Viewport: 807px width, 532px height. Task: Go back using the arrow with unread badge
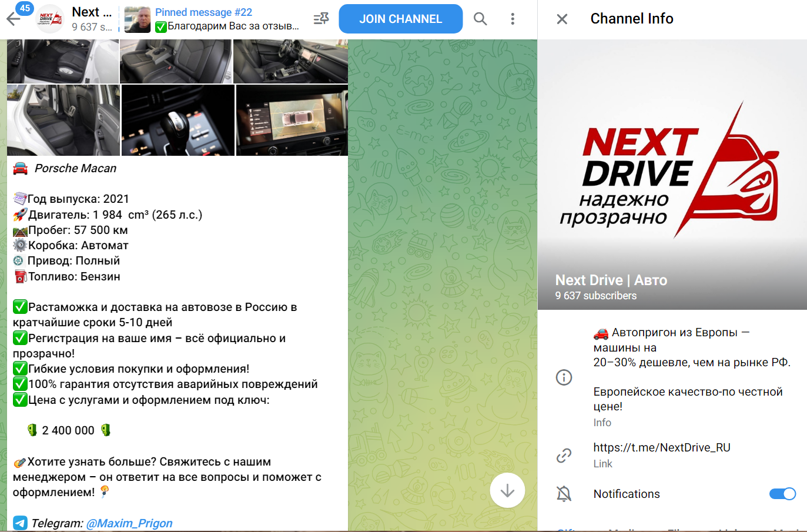(14, 19)
